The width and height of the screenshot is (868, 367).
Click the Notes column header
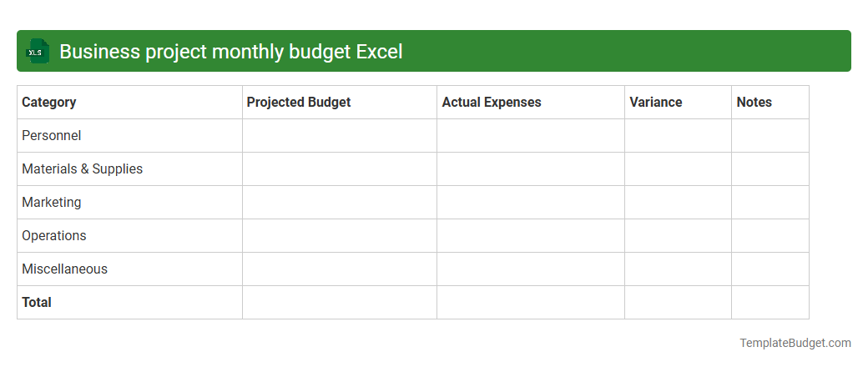click(x=770, y=103)
